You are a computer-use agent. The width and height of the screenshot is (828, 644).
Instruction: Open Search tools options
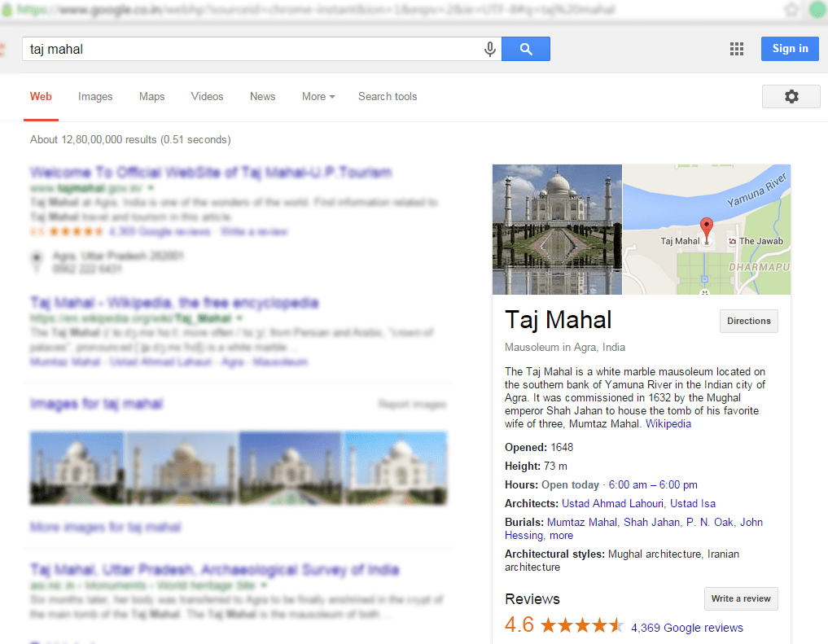point(388,97)
